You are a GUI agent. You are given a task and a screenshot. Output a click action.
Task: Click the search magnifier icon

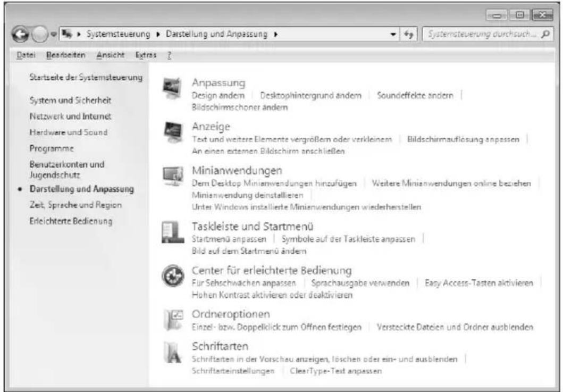545,34
